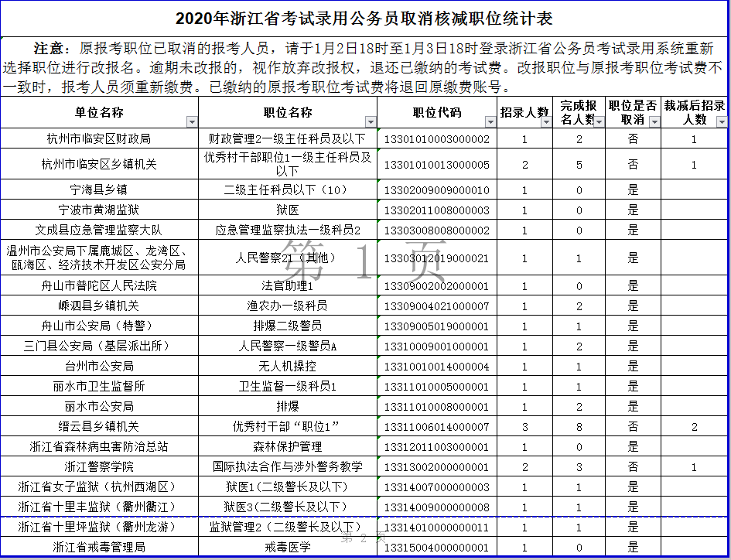Image resolution: width=731 pixels, height=560 pixels.
Task: Select position code 13313002000000001
Action: pyautogui.click(x=437, y=466)
